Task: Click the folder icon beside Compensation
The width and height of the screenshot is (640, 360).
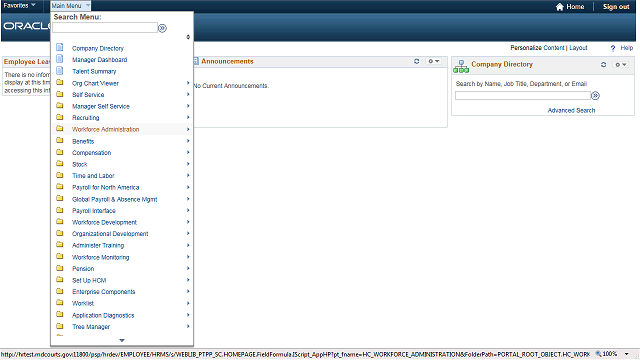Action: 60,152
